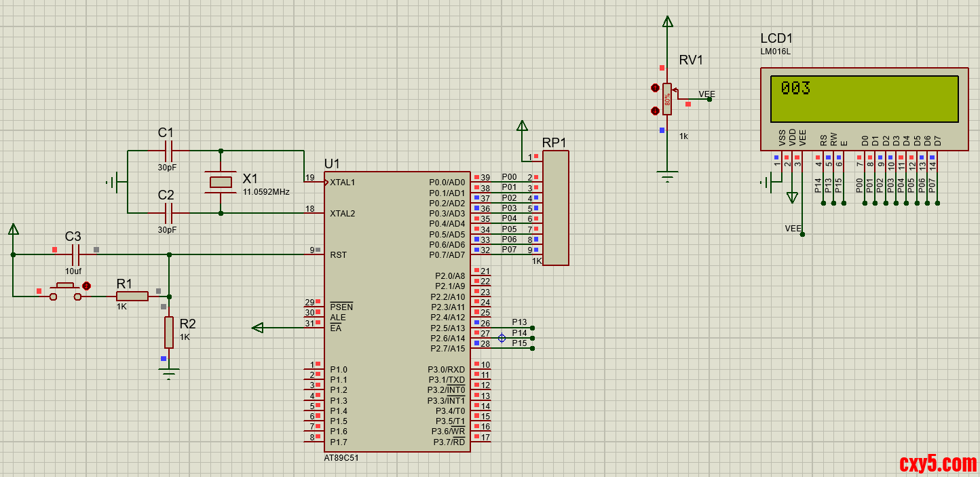Increase RV1 potentiometer with upper red dot
980x477 pixels.
[x=655, y=88]
